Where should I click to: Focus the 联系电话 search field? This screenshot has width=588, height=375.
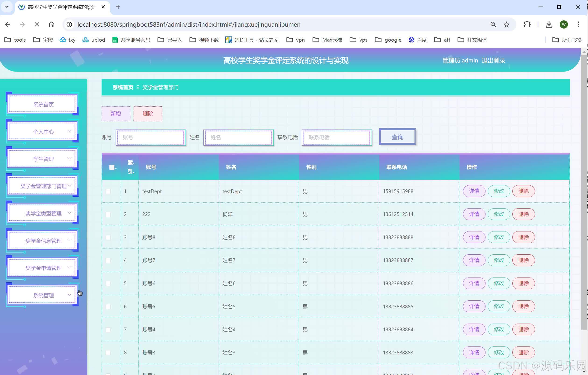[337, 137]
